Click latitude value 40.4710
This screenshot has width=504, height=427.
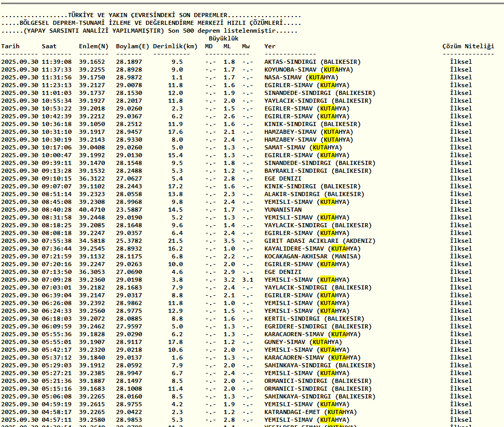pos(92,210)
